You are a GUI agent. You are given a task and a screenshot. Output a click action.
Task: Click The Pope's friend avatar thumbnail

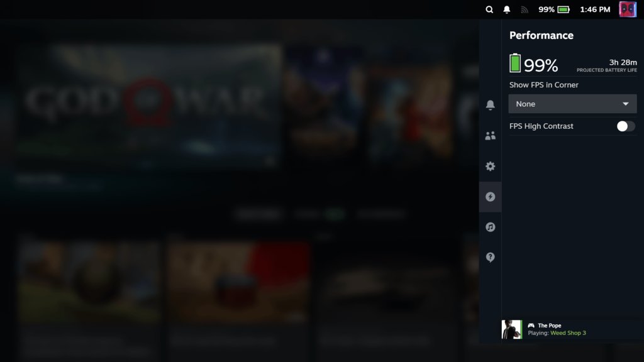coord(512,329)
